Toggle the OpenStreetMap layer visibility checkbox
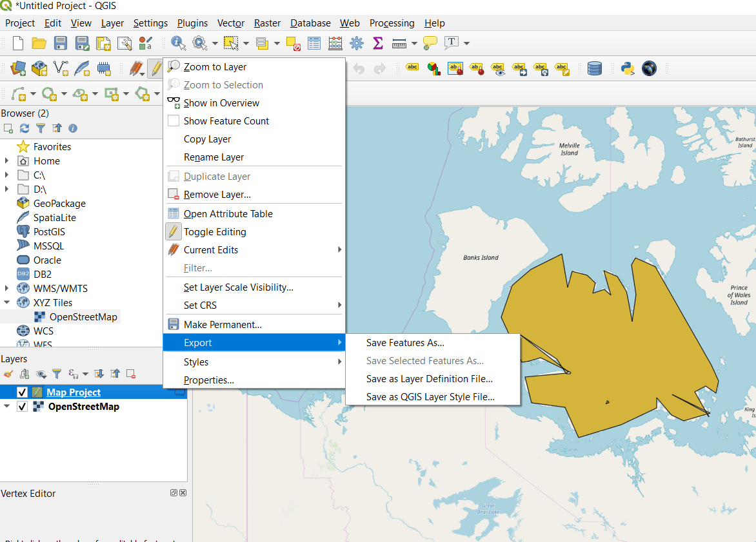 coord(23,407)
